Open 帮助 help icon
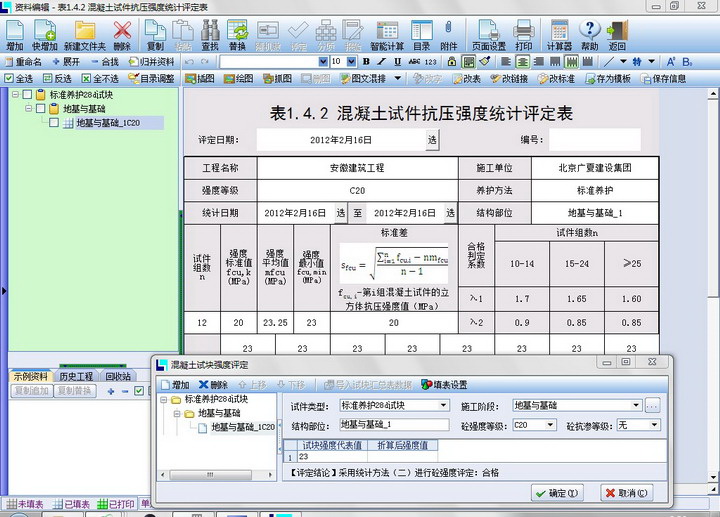Image resolution: width=720 pixels, height=517 pixels. 590,35
